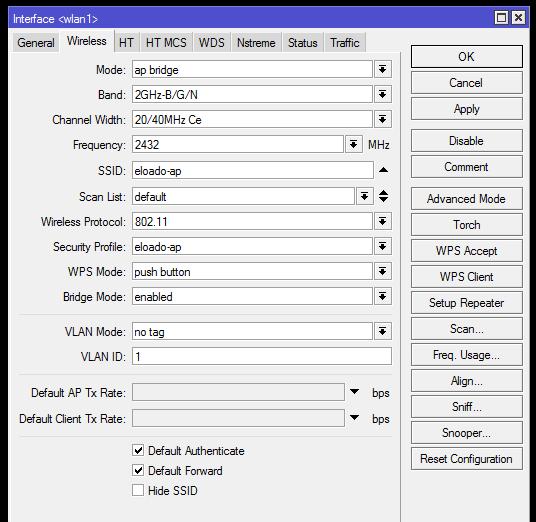Click the SSID input field
536x522 pixels.
pyautogui.click(x=253, y=170)
